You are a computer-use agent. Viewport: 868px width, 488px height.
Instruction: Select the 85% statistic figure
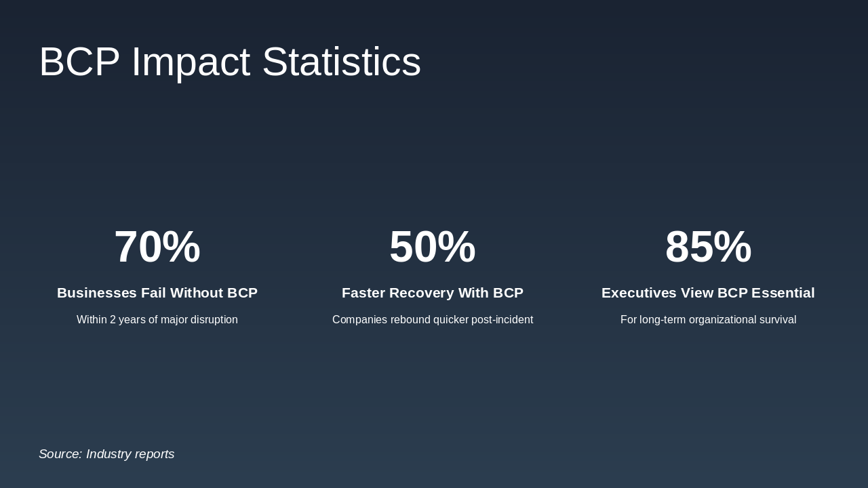click(708, 247)
